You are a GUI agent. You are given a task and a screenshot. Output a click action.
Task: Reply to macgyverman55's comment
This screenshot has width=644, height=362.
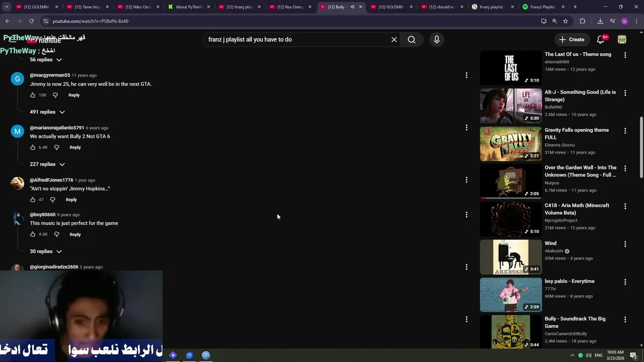[x=74, y=95]
